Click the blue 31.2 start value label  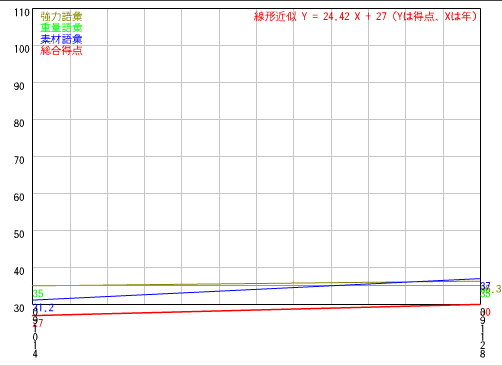tap(43, 308)
